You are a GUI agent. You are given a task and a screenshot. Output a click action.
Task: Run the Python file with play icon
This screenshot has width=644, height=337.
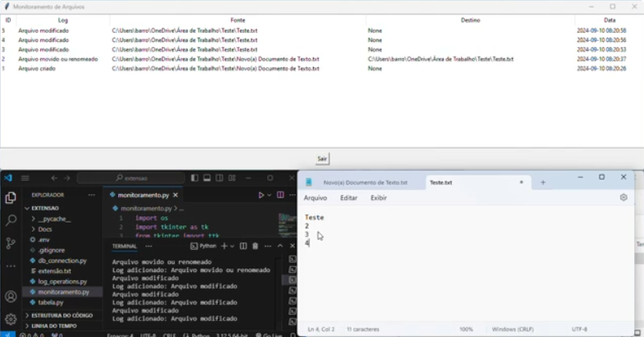pyautogui.click(x=261, y=195)
